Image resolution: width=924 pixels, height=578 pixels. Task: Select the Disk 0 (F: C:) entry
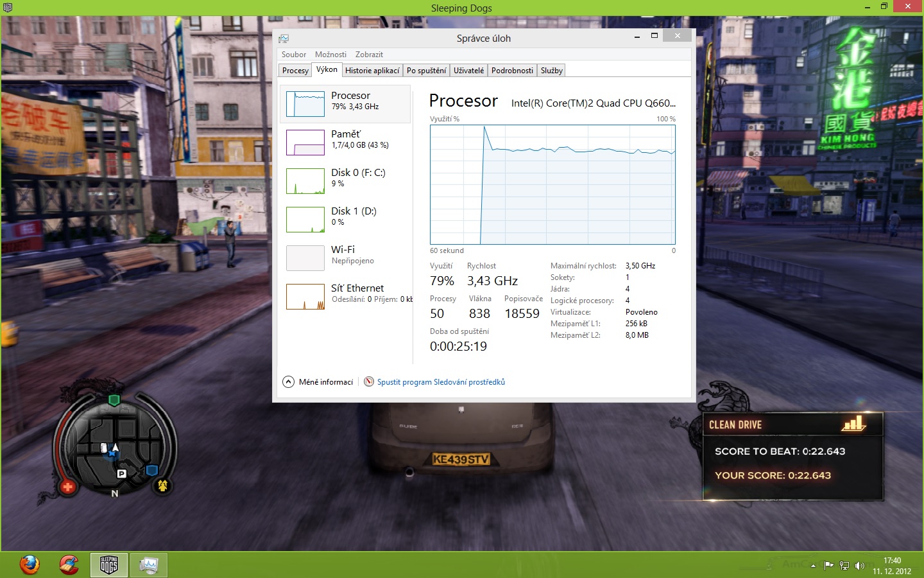[345, 181]
